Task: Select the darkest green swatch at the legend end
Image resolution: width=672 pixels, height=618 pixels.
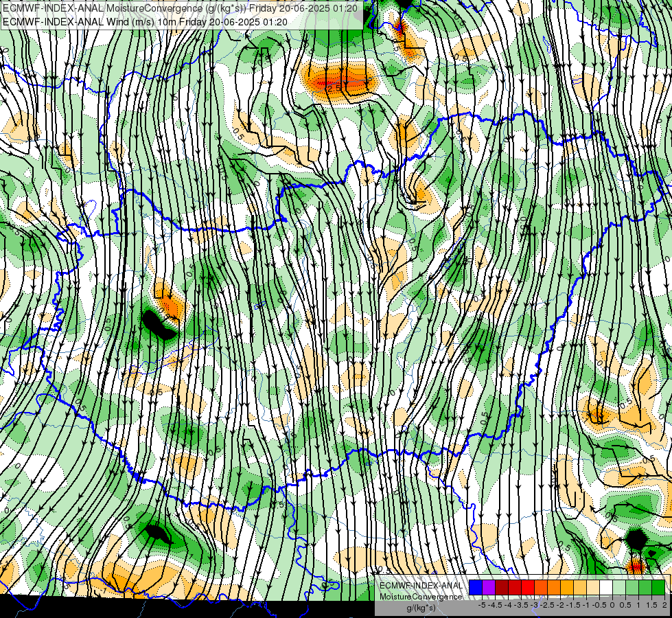Action: (658, 587)
